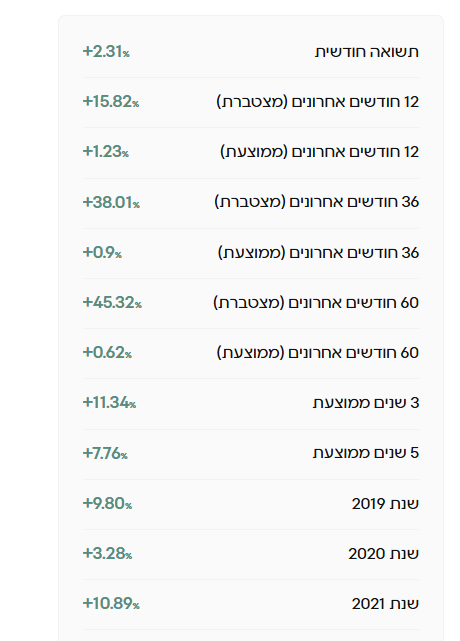The height and width of the screenshot is (641, 460).
Task: Click the +7.76% five-year average value
Action: coord(105,453)
